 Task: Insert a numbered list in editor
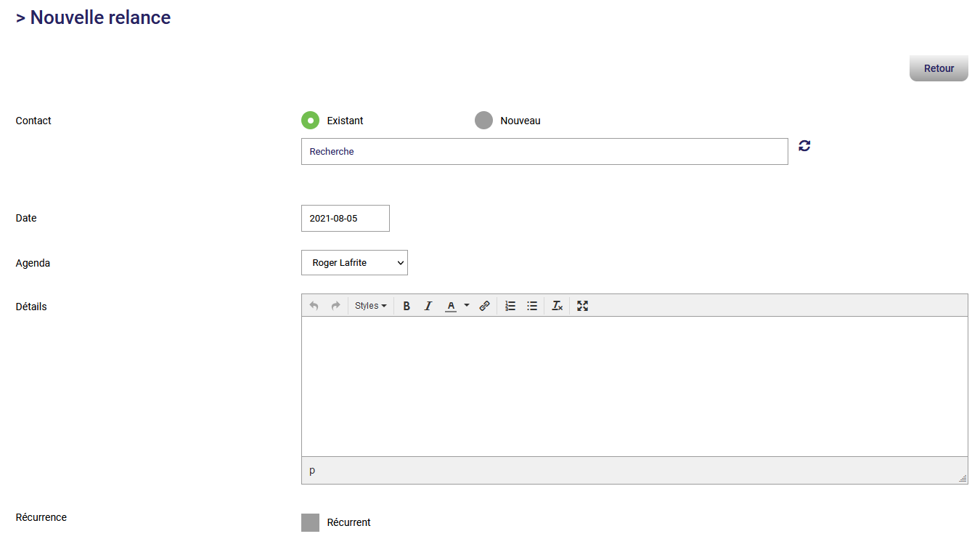pos(510,306)
